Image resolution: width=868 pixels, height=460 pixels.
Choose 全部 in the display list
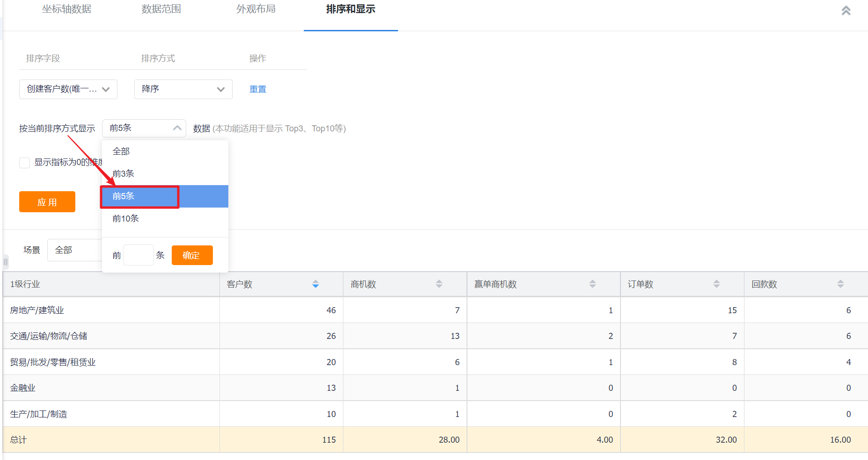tap(165, 151)
